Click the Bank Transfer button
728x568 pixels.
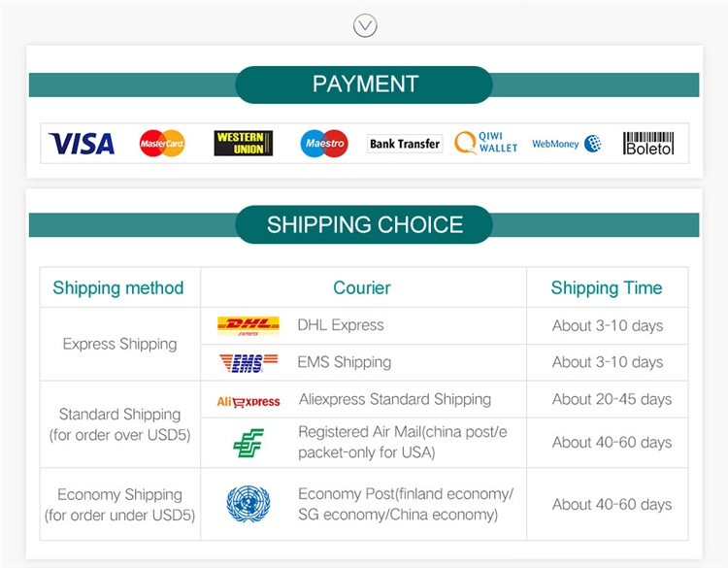point(405,144)
